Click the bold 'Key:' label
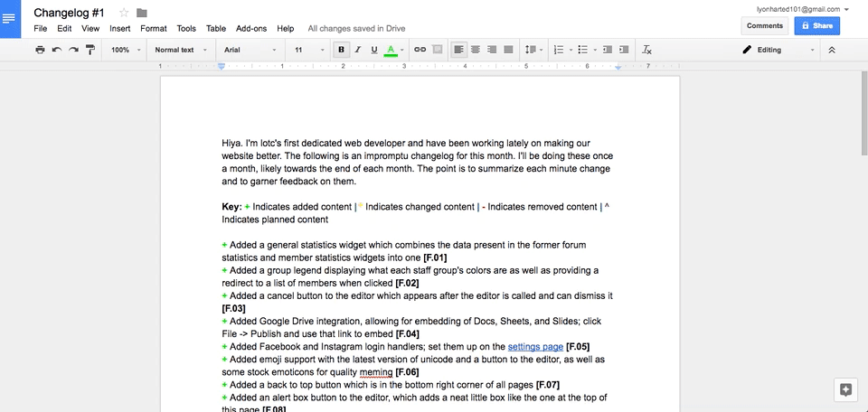Screen dimensions: 868x412 coord(232,207)
